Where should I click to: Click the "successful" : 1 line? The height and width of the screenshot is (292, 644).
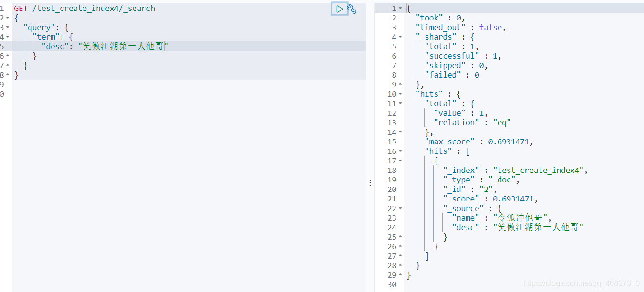pos(463,56)
